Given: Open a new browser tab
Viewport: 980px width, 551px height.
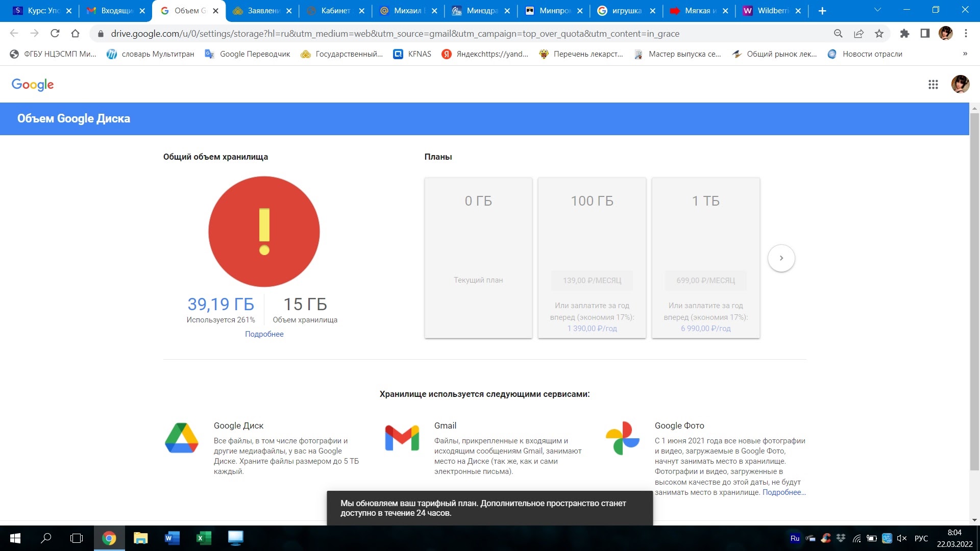Looking at the screenshot, I should point(822,11).
